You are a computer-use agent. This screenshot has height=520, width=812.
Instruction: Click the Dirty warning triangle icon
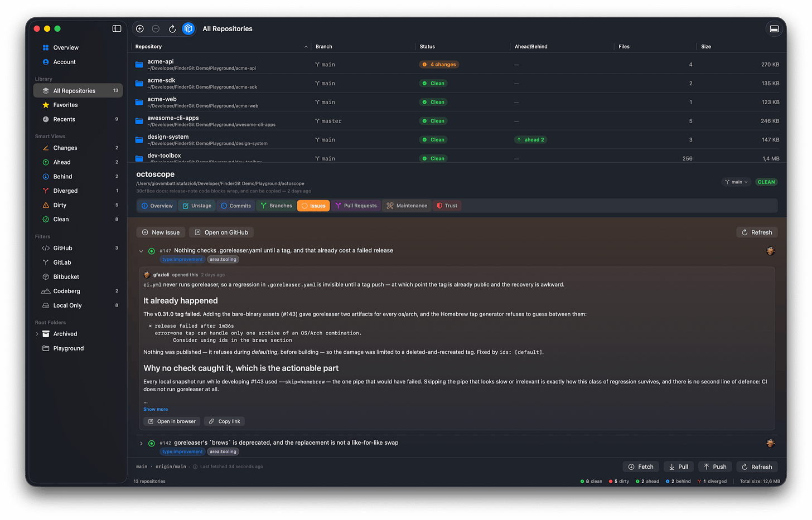coord(46,205)
